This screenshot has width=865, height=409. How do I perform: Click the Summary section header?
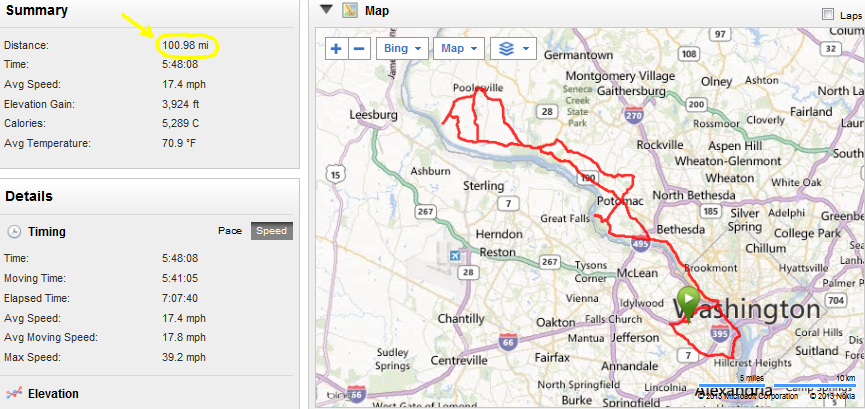click(x=37, y=10)
